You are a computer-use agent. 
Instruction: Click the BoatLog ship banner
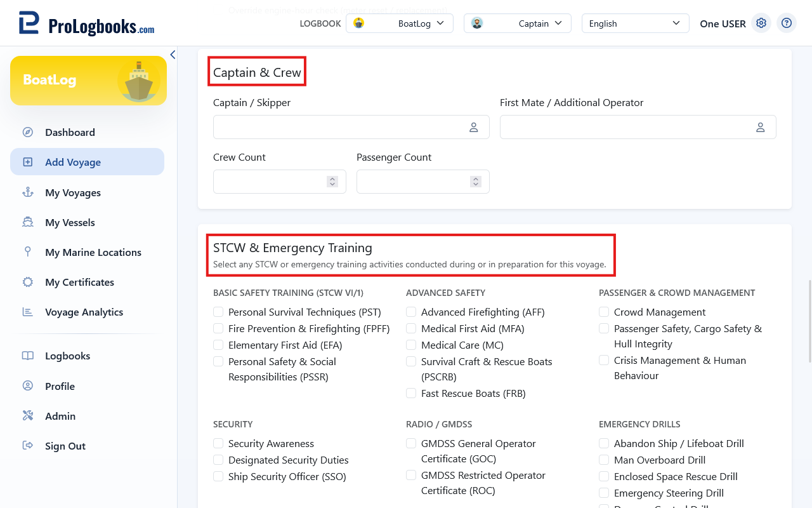click(88, 81)
